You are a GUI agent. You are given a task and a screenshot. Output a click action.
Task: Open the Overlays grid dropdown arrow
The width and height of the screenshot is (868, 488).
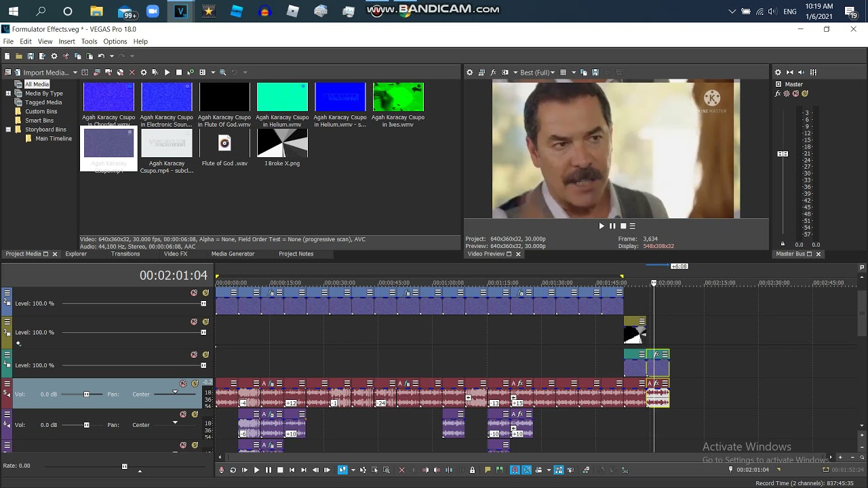573,73
